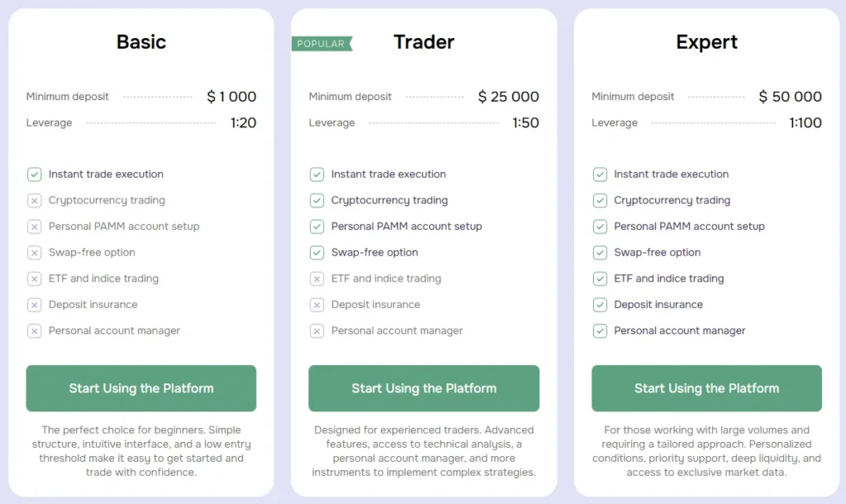Click the POPULAR ribbon badge on Trader
The width and height of the screenshot is (846, 504).
[x=321, y=44]
